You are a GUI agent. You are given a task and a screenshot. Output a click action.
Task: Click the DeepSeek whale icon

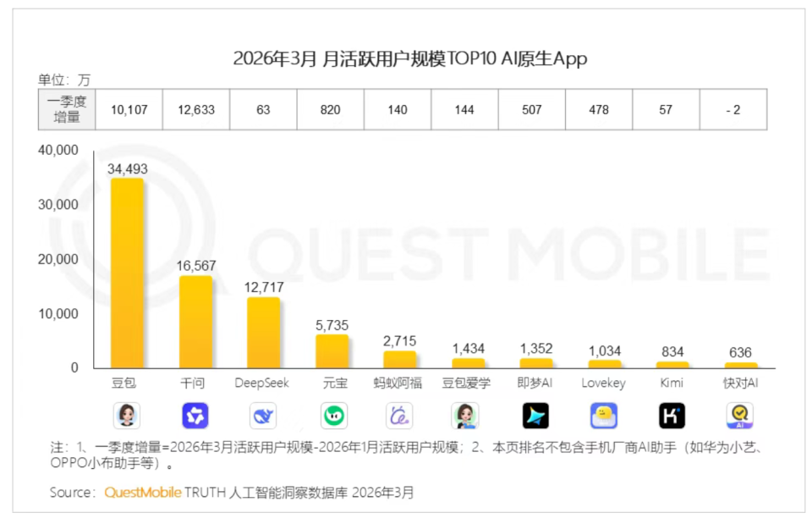pyautogui.click(x=263, y=415)
